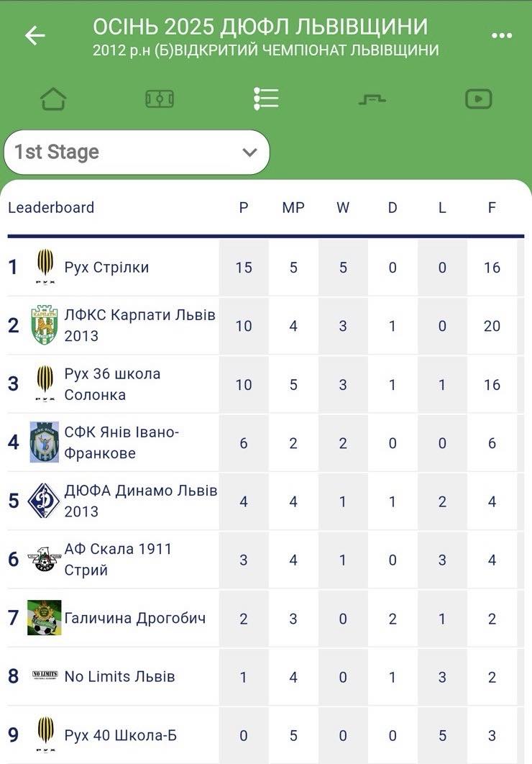Open АФ Скала 1911 Стрий team
Viewport: 532px width, 764px height.
118,559
